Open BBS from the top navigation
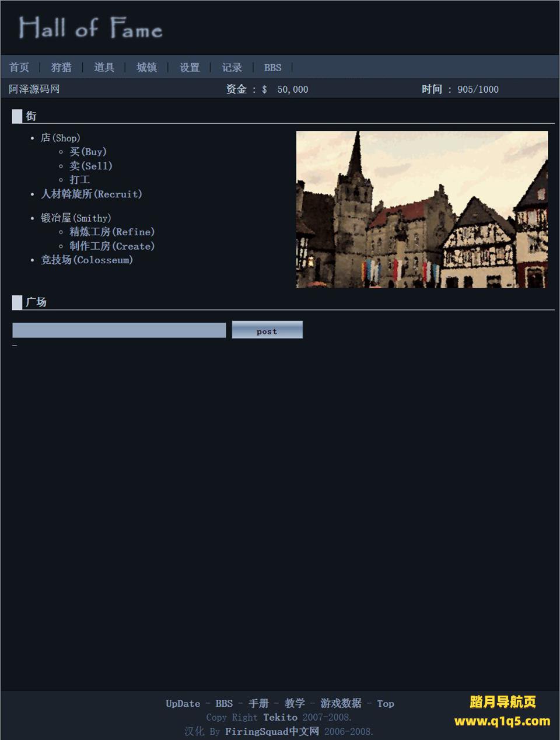The height and width of the screenshot is (740, 560). (272, 68)
